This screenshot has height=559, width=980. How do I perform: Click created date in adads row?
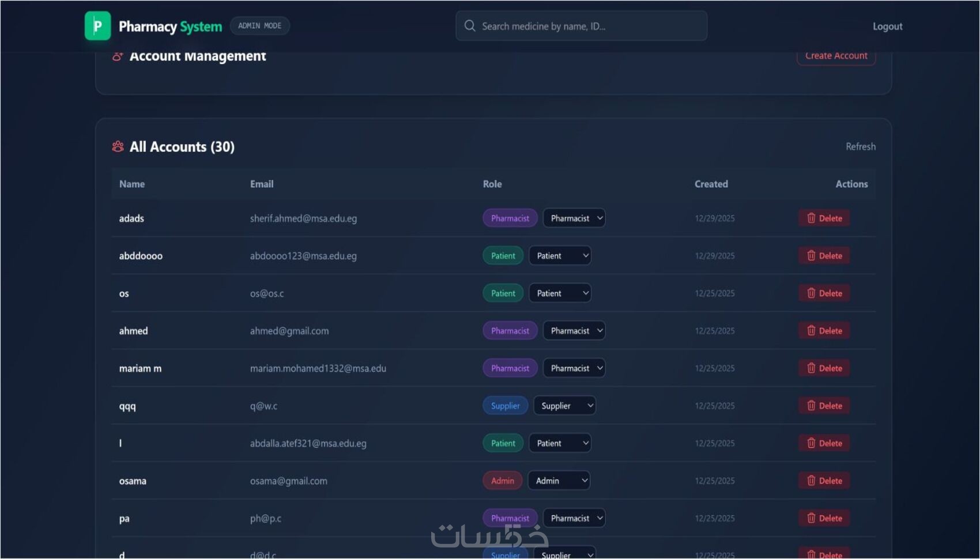(715, 218)
